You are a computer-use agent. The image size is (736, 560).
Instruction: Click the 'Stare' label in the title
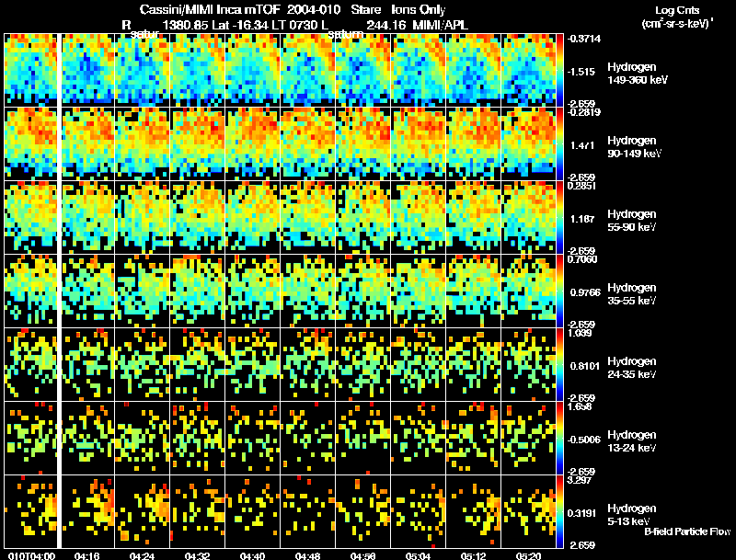tap(365, 9)
